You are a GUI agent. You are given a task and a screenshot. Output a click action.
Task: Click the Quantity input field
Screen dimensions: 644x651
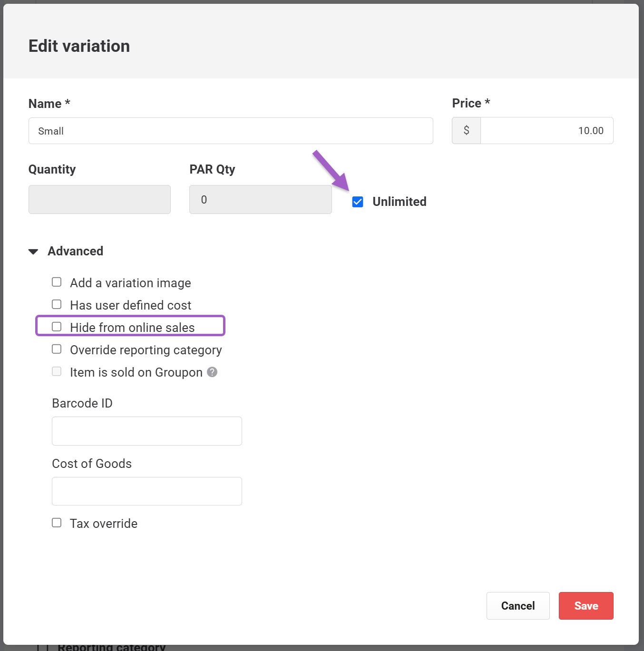[x=99, y=199]
